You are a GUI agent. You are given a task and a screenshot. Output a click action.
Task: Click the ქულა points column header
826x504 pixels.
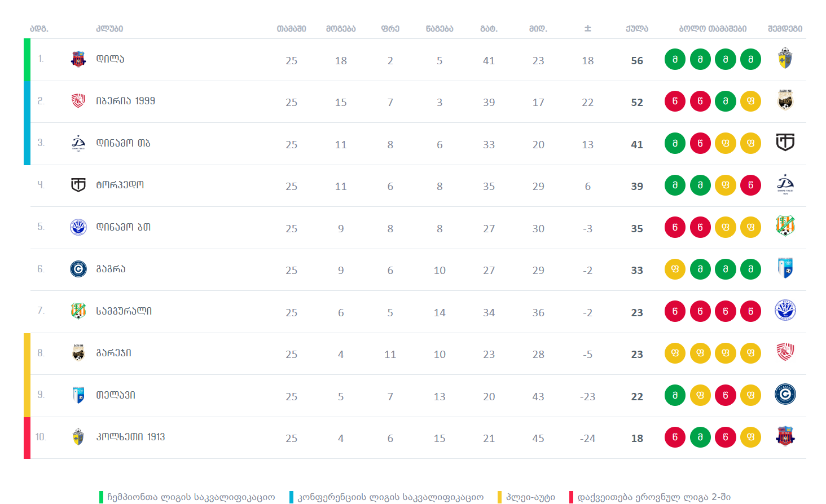point(636,29)
